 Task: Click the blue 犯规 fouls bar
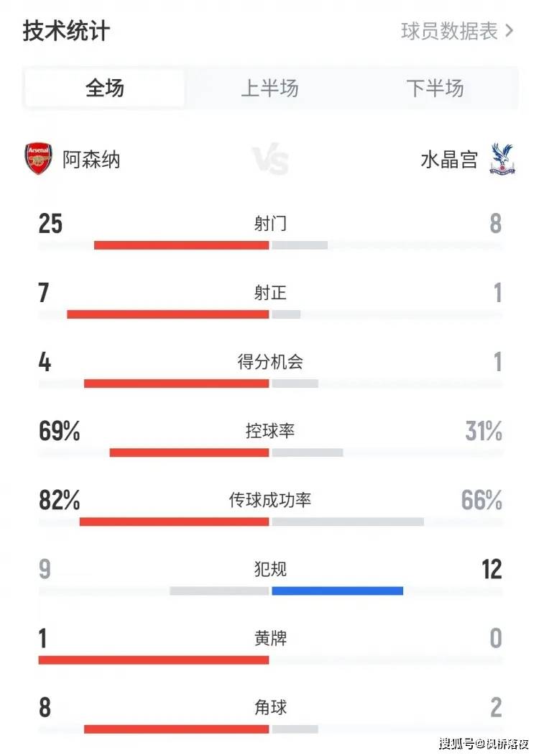[x=337, y=591]
